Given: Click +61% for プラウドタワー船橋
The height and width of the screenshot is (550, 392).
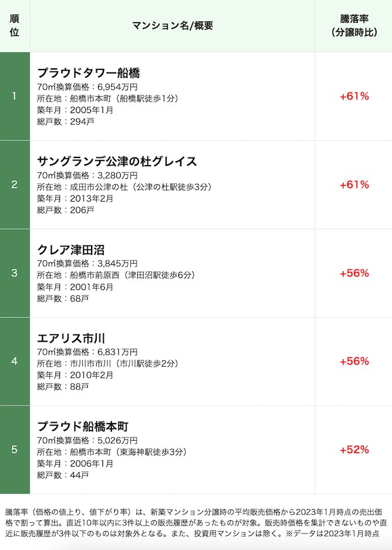Looking at the screenshot, I should click(354, 96).
